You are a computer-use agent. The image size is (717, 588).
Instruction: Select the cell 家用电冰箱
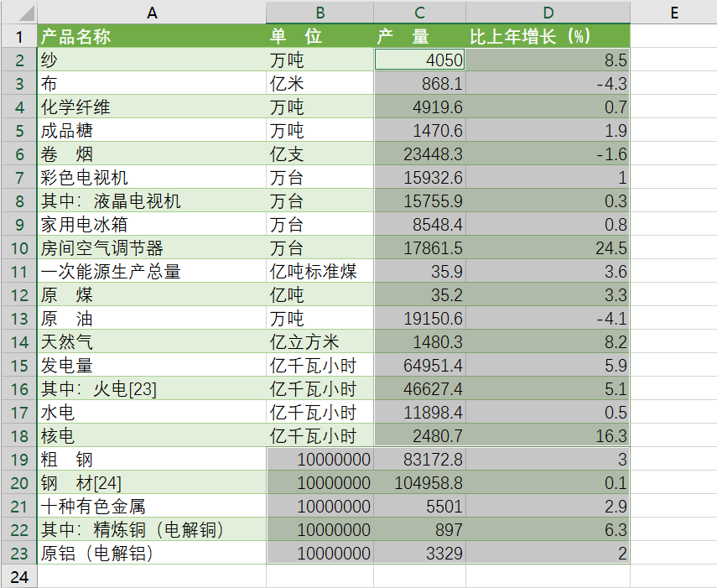[152, 224]
